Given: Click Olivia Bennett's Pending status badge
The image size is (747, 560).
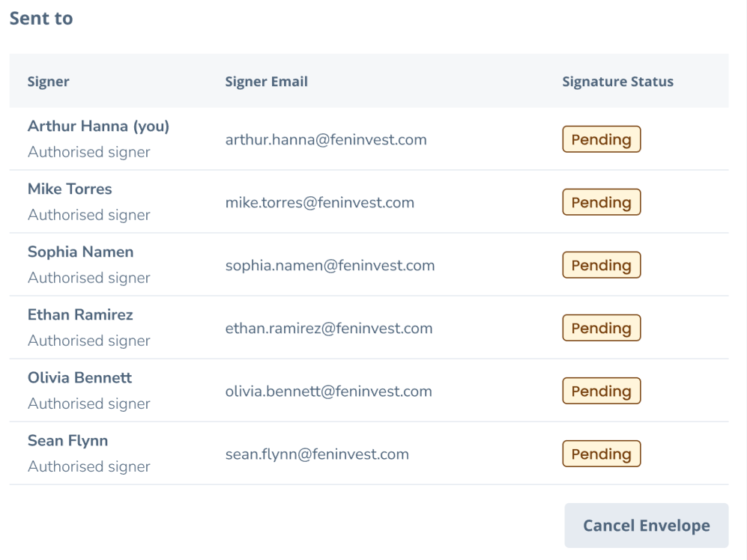Looking at the screenshot, I should click(601, 392).
